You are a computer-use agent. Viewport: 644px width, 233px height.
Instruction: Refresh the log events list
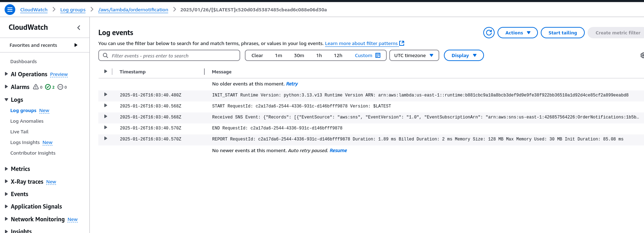tap(489, 33)
